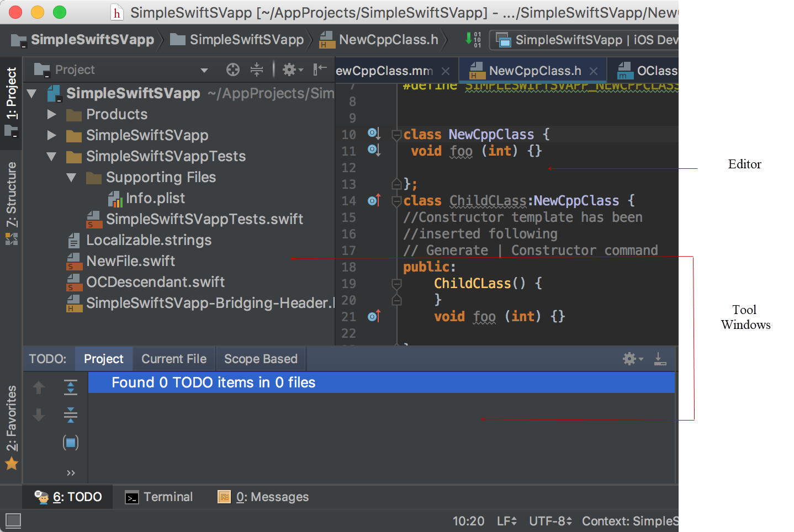The width and height of the screenshot is (794, 532).
Task: Open the 0: Messages tool window
Action: pyautogui.click(x=263, y=497)
